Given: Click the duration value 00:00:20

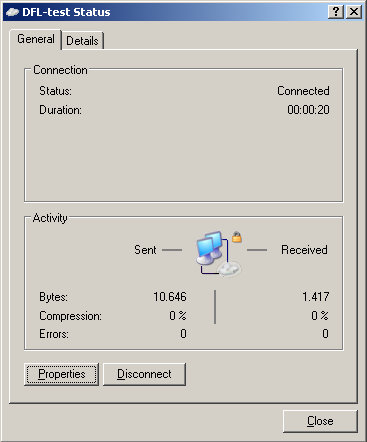Looking at the screenshot, I should 308,110.
